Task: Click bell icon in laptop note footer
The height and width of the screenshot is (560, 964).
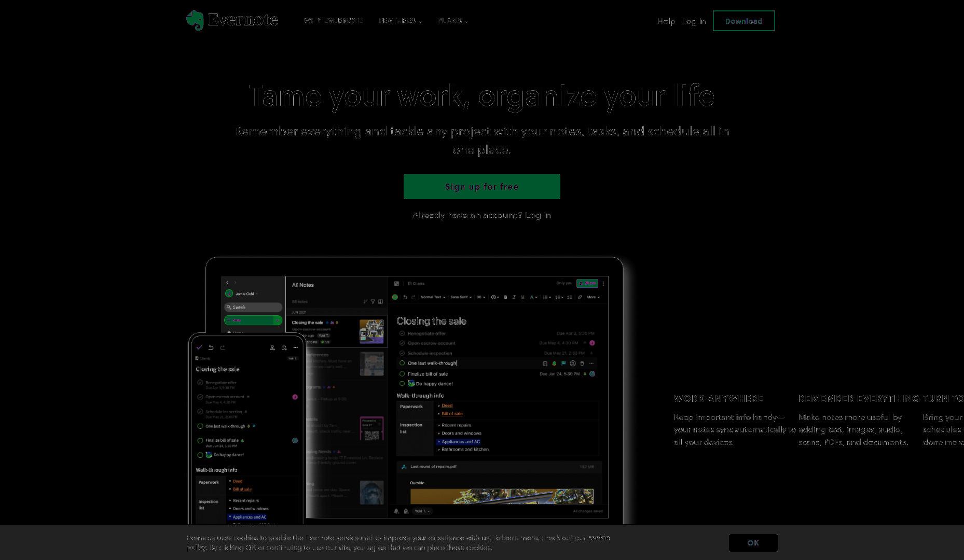Action: tap(396, 511)
